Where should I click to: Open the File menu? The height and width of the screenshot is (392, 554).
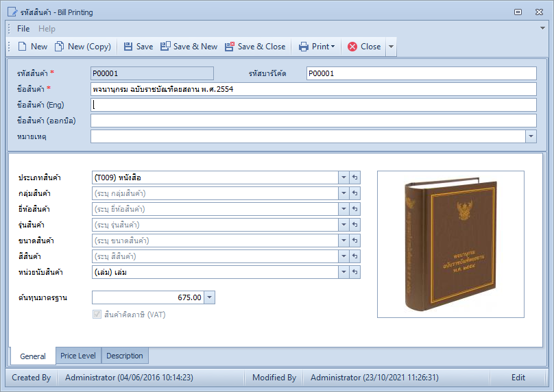pos(23,29)
